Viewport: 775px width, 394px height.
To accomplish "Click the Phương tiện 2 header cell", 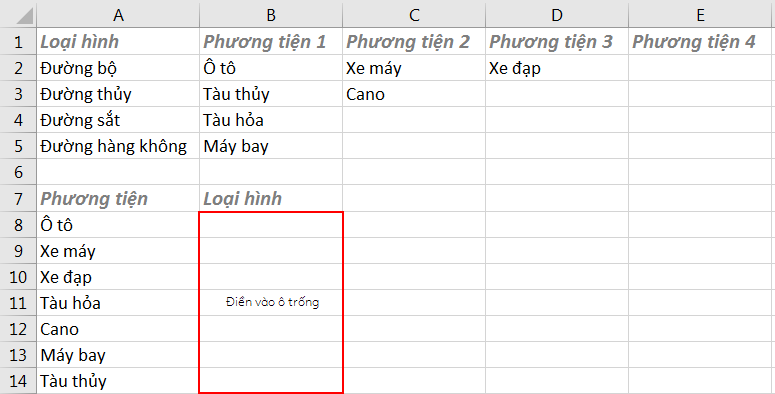I will point(414,42).
